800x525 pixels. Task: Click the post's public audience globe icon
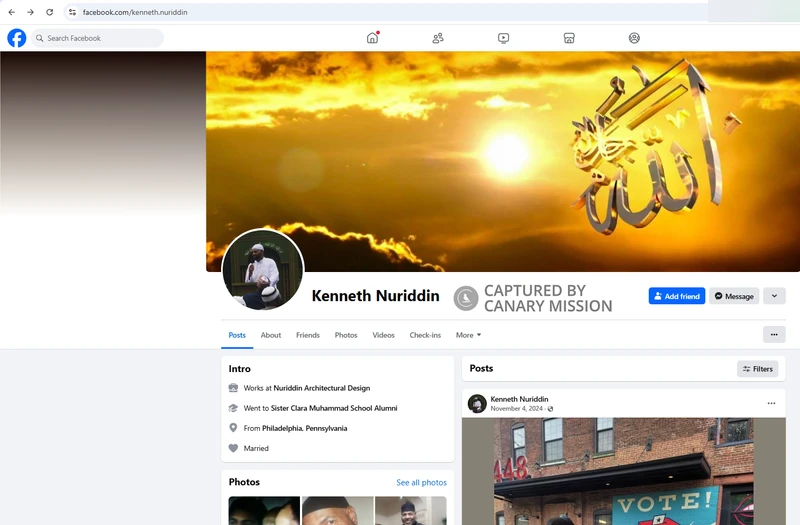point(550,409)
